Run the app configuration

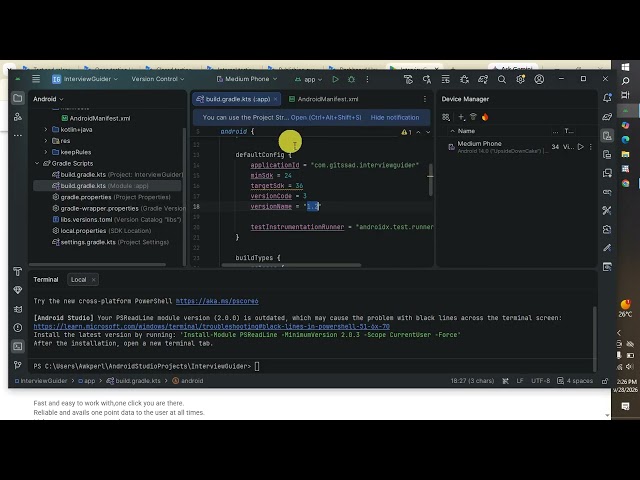tap(335, 79)
